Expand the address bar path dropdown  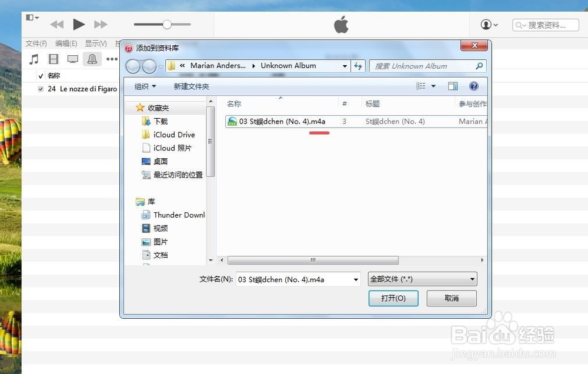click(345, 66)
